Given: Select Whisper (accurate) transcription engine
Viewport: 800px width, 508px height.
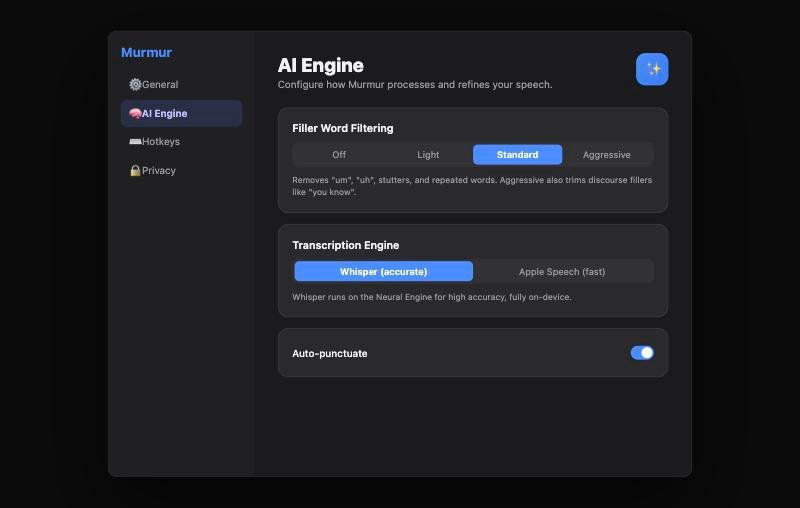Looking at the screenshot, I should click(384, 271).
